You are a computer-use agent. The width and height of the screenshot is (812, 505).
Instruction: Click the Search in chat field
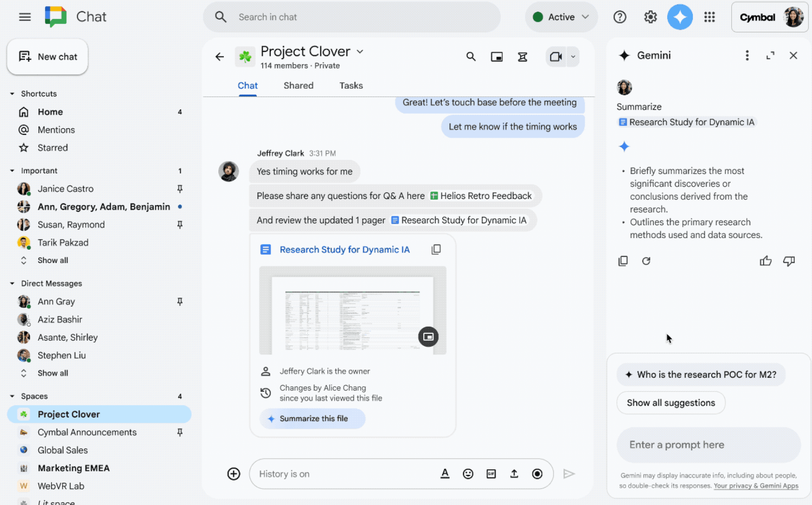[351, 17]
